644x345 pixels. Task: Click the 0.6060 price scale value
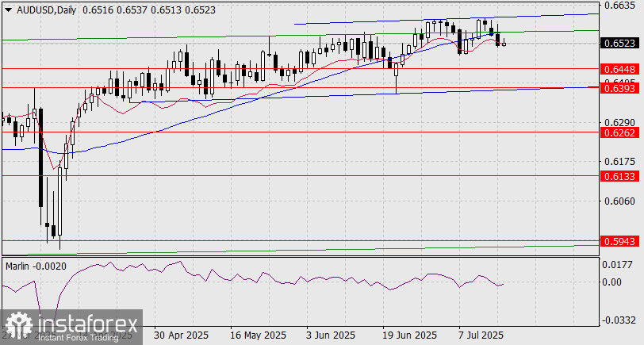619,201
